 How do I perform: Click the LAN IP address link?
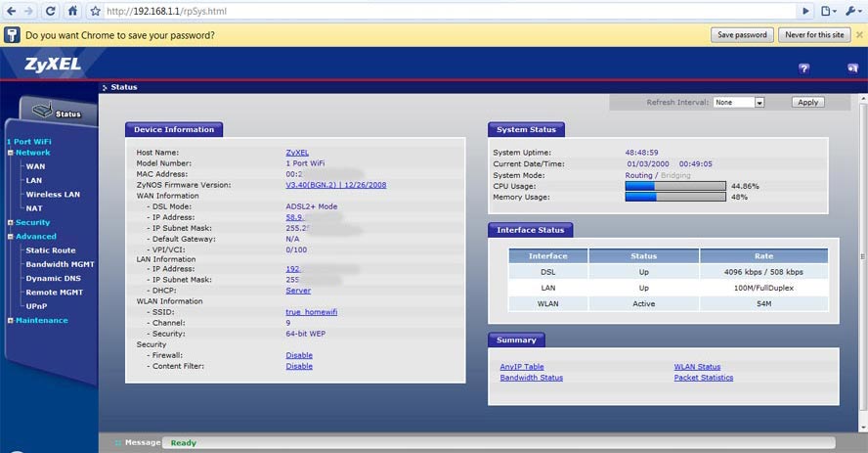[292, 269]
